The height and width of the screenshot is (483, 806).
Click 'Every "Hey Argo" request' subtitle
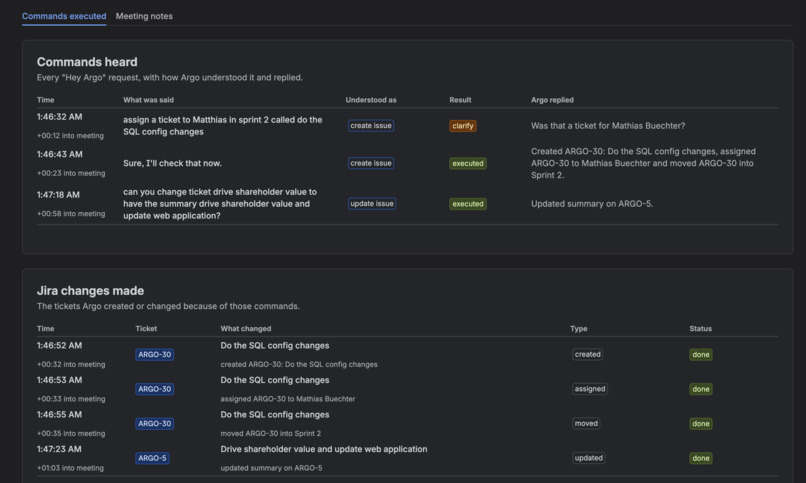pyautogui.click(x=169, y=78)
